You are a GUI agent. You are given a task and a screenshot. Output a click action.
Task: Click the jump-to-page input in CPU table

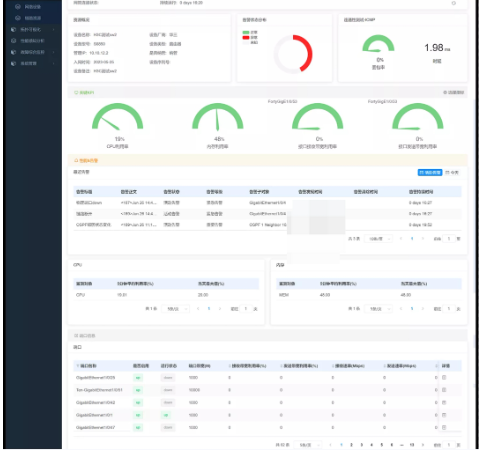[x=246, y=309]
